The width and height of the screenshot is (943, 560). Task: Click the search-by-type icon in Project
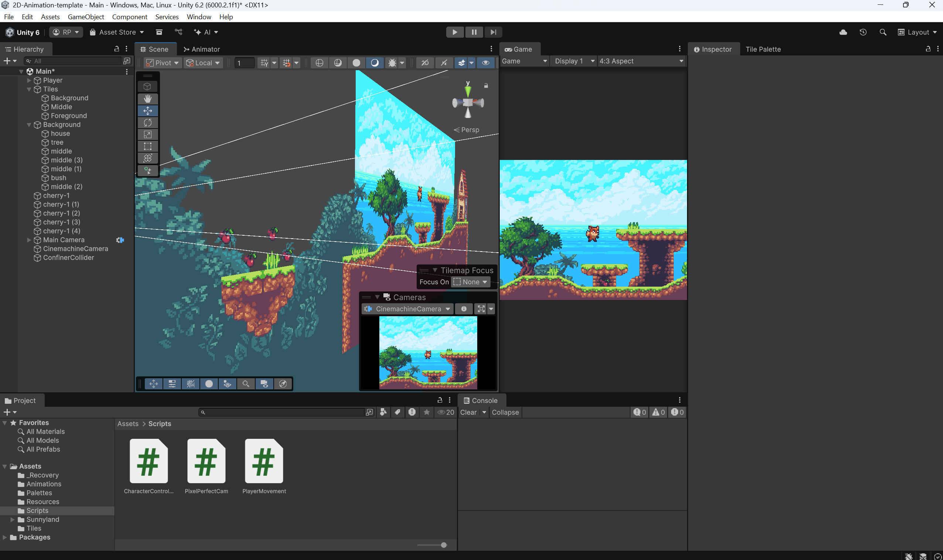(383, 413)
